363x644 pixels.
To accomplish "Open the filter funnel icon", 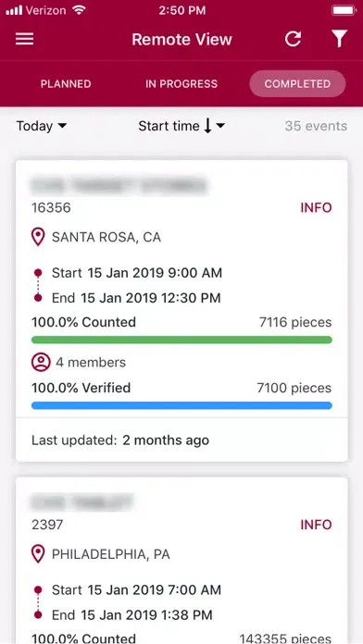I will tap(340, 39).
